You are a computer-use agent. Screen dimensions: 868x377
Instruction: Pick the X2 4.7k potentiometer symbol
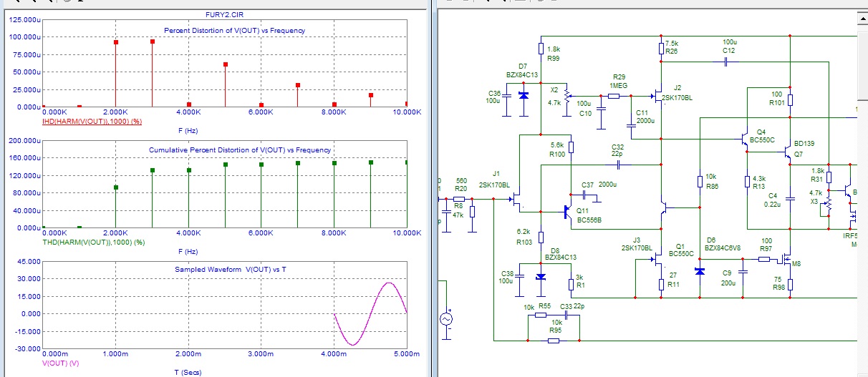point(567,95)
